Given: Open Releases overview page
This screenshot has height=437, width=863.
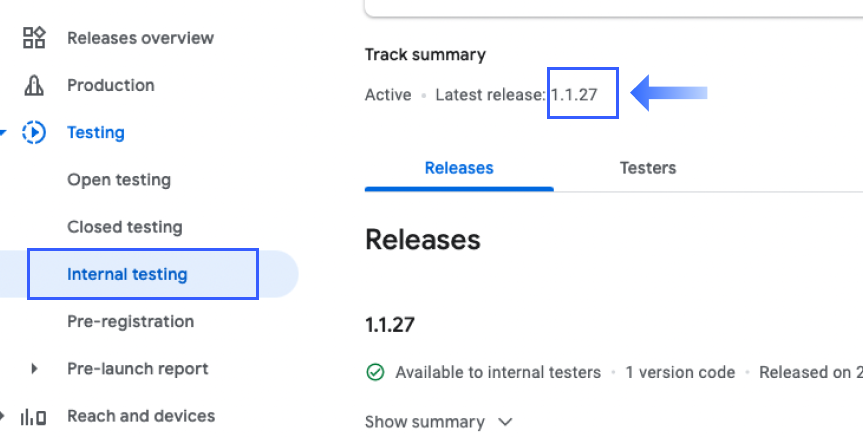Looking at the screenshot, I should click(x=140, y=38).
